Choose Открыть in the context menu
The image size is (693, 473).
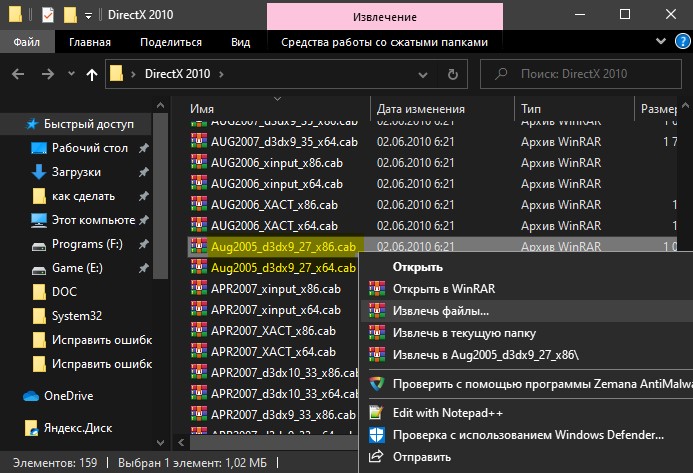[x=417, y=267]
